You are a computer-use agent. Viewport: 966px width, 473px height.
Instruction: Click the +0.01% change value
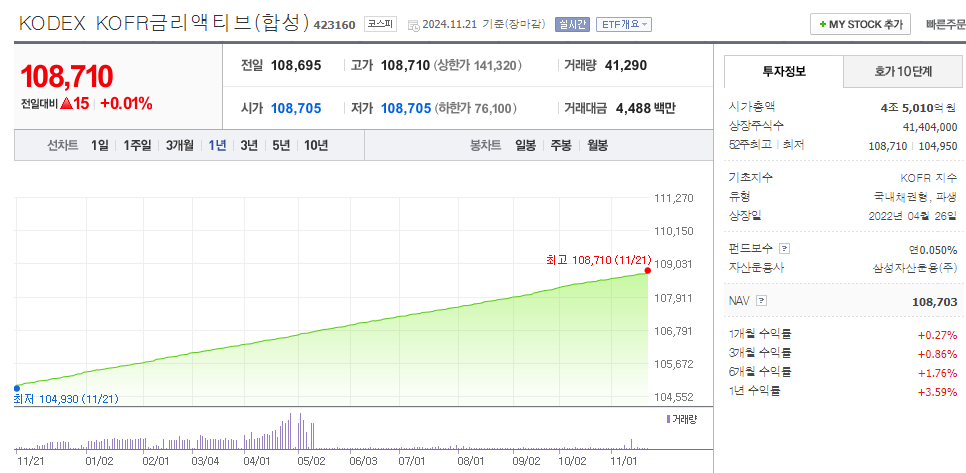point(126,103)
